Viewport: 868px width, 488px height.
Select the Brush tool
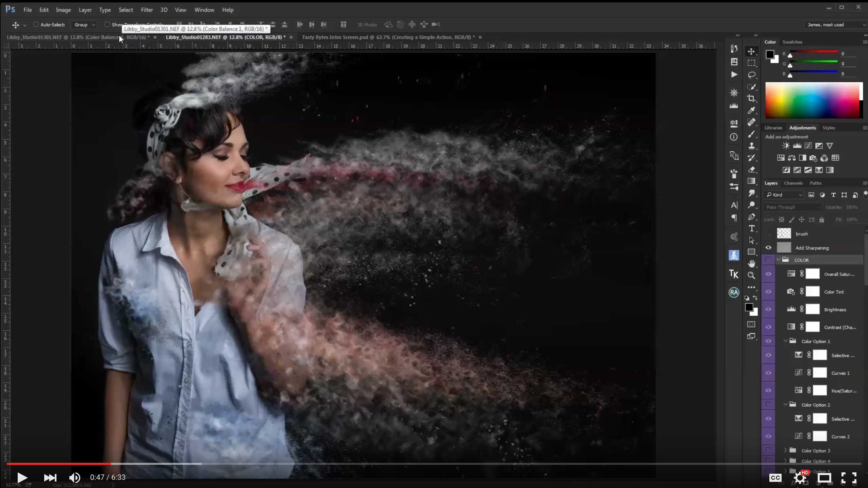coord(751,134)
